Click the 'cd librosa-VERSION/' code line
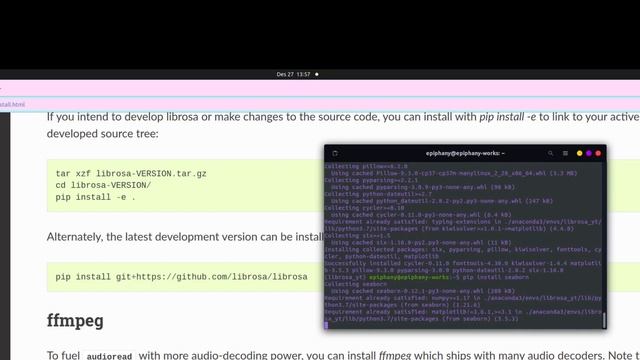Image resolution: width=640 pixels, height=360 pixels. tap(103, 185)
